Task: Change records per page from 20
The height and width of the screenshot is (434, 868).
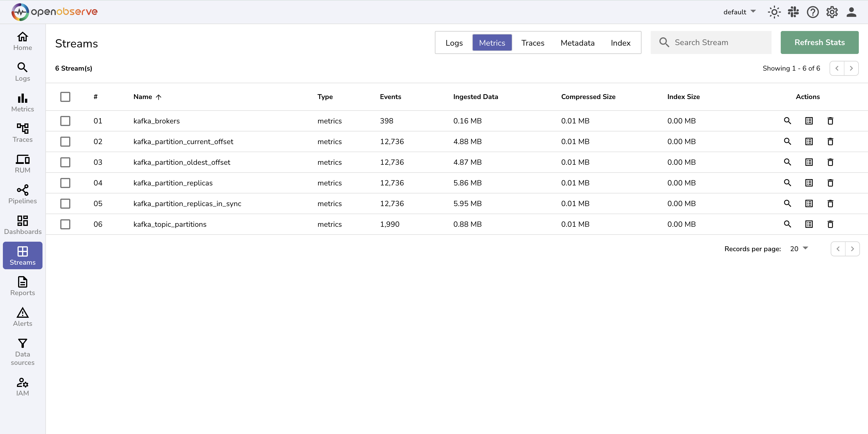Action: (799, 249)
